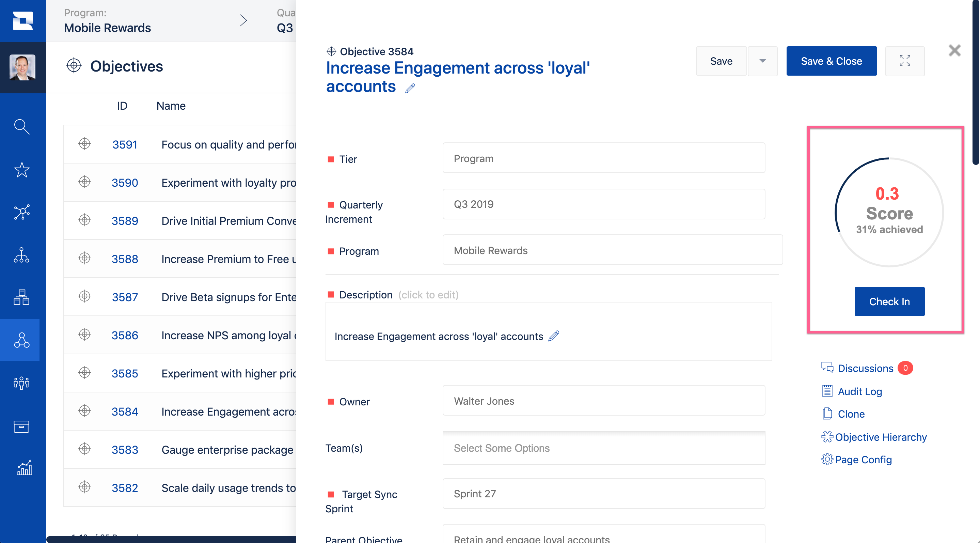Click the 0.3 Score progress circle
Screen dimensions: 980x543
pyautogui.click(x=889, y=212)
